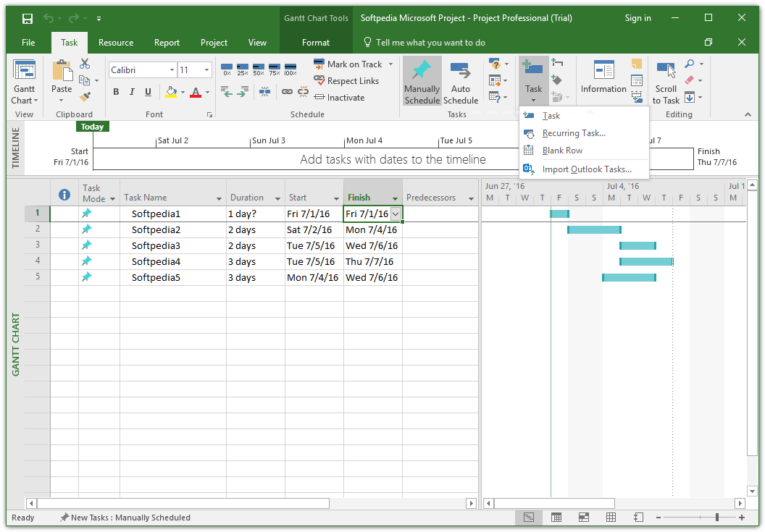Open task Notes from the ribbon
Screen dimensions: 765x532
point(636,64)
